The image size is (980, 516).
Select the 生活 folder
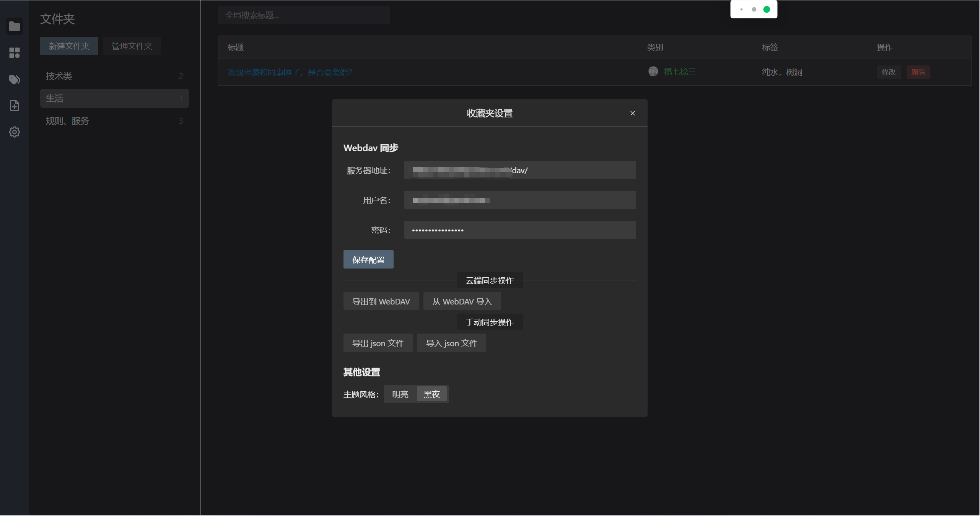tap(114, 98)
